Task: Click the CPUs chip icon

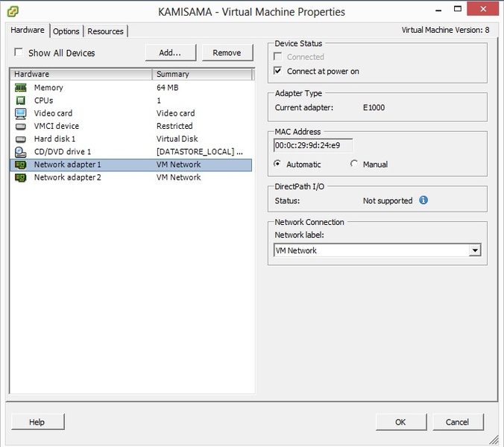Action: [21, 101]
